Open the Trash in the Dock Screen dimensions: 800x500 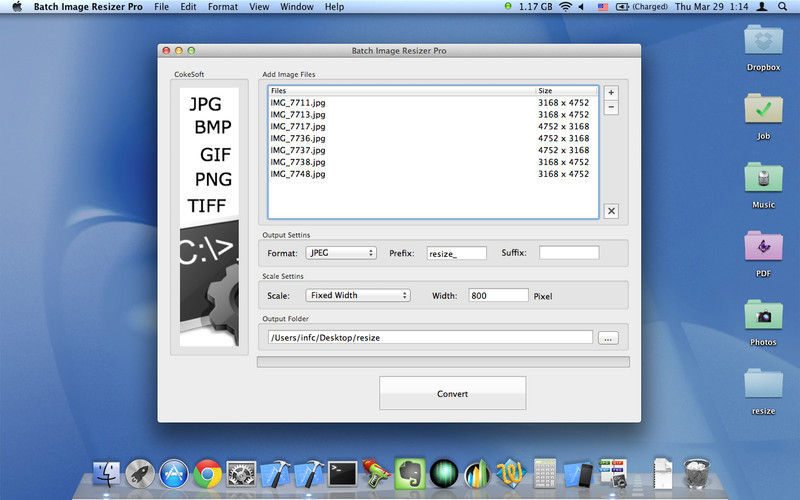pyautogui.click(x=696, y=473)
